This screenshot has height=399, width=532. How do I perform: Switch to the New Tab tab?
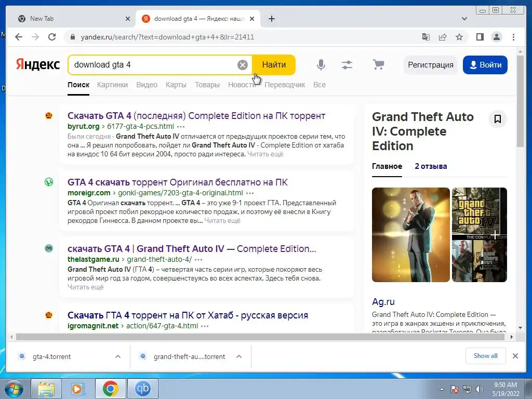[x=74, y=19]
